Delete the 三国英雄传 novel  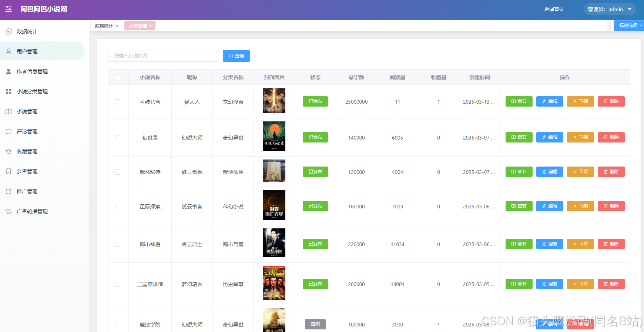(611, 284)
